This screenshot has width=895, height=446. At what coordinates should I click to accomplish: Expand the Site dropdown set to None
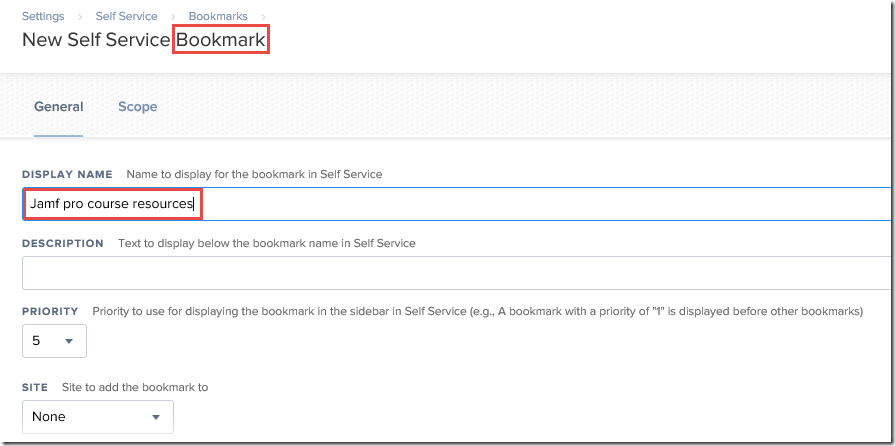[x=98, y=417]
